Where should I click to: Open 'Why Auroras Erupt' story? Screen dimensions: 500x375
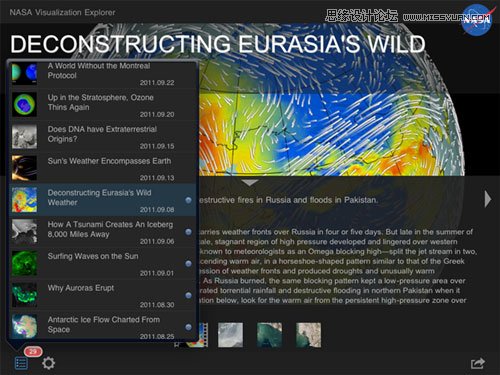coord(103,295)
